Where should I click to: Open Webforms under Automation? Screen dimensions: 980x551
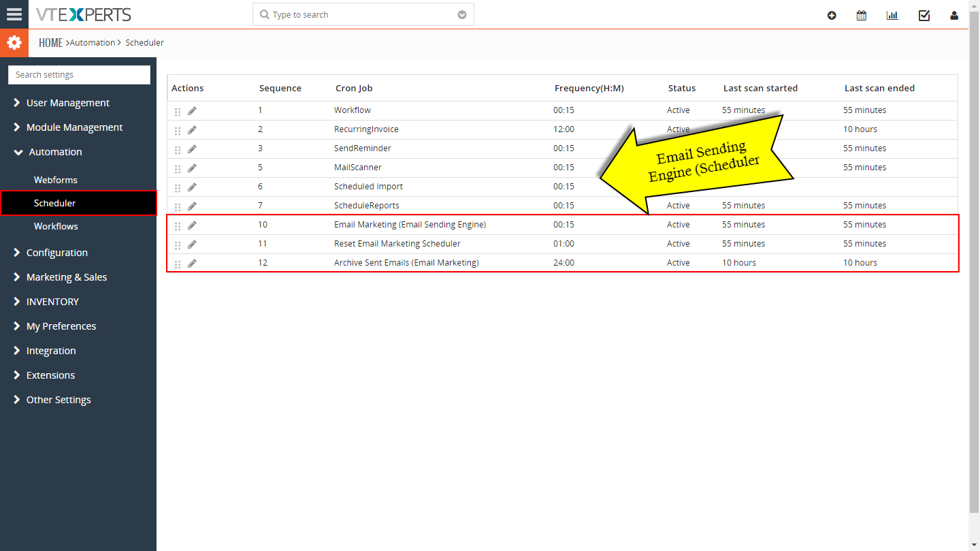coord(56,180)
